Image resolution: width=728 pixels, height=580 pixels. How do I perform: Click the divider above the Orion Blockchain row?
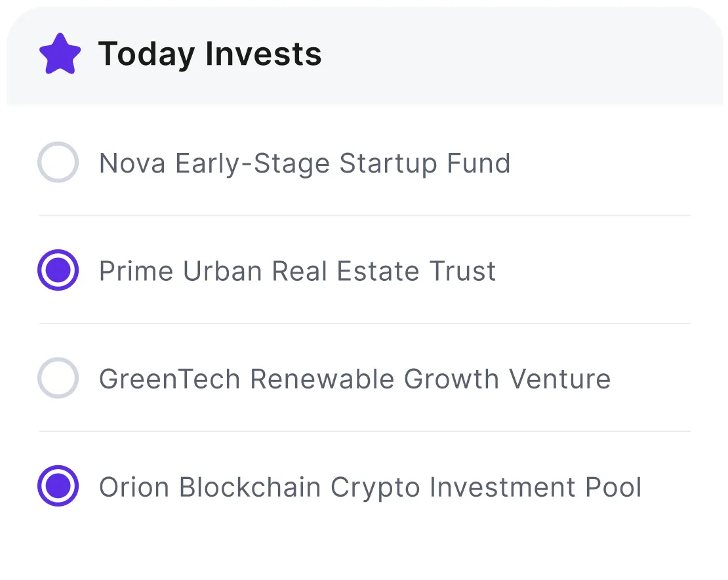(x=365, y=431)
